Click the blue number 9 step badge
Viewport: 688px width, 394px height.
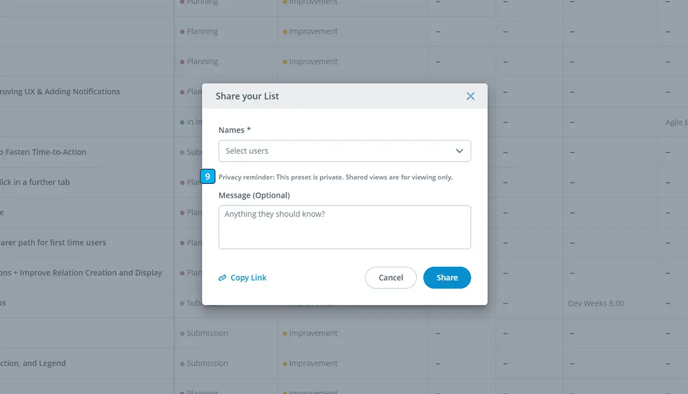(x=208, y=176)
